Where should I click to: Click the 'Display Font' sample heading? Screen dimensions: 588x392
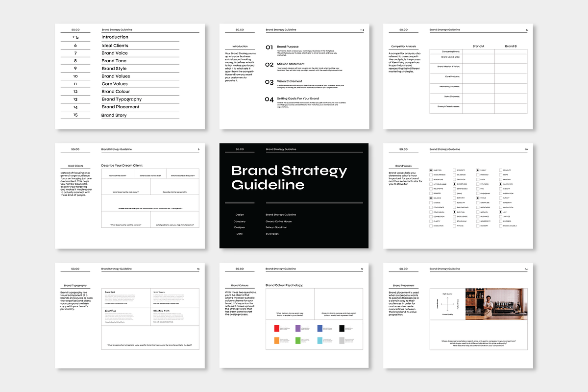(x=161, y=311)
